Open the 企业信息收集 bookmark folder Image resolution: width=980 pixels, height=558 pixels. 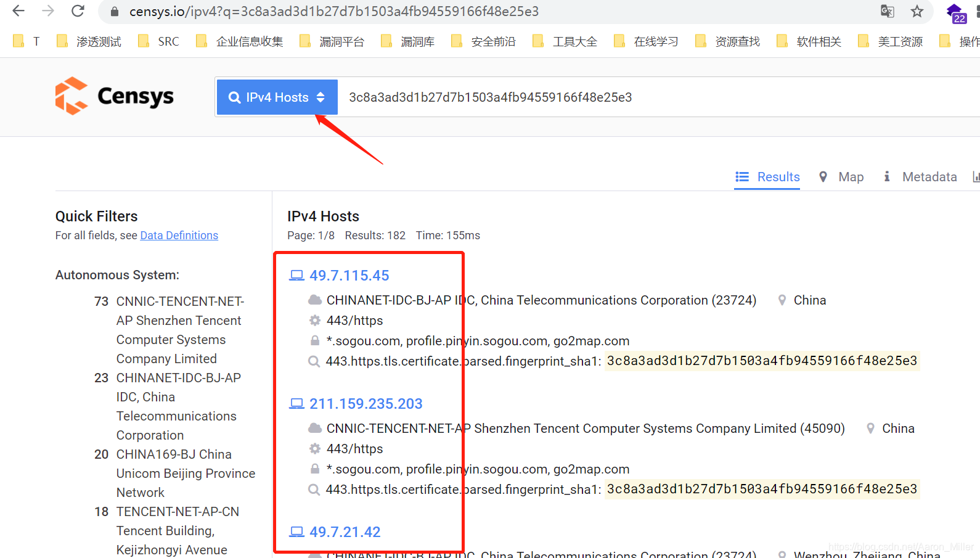click(x=239, y=41)
